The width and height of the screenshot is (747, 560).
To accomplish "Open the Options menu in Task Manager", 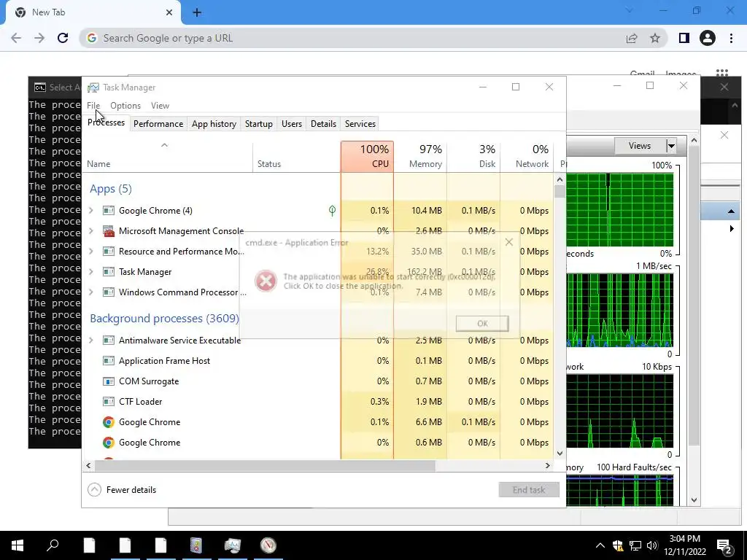I will tap(125, 106).
